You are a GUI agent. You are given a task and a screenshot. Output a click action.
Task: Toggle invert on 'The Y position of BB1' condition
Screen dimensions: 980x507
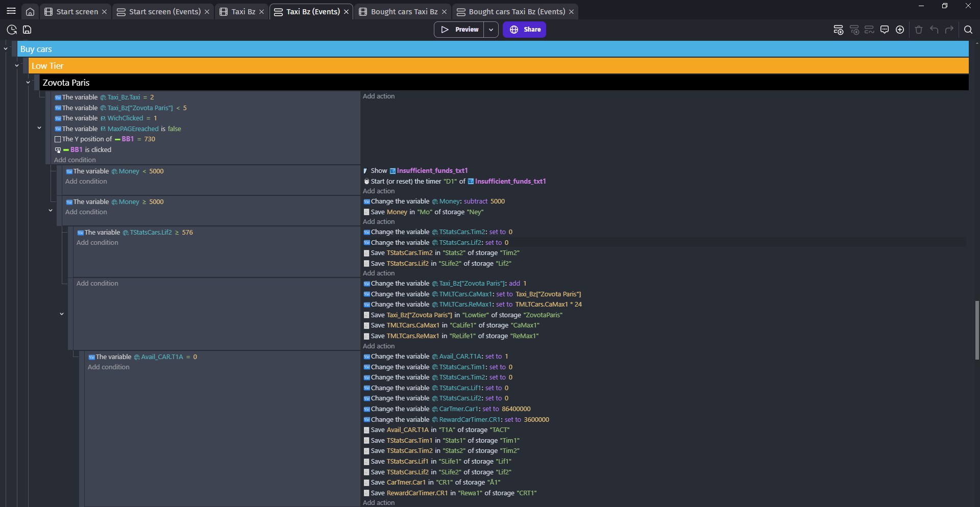58,139
